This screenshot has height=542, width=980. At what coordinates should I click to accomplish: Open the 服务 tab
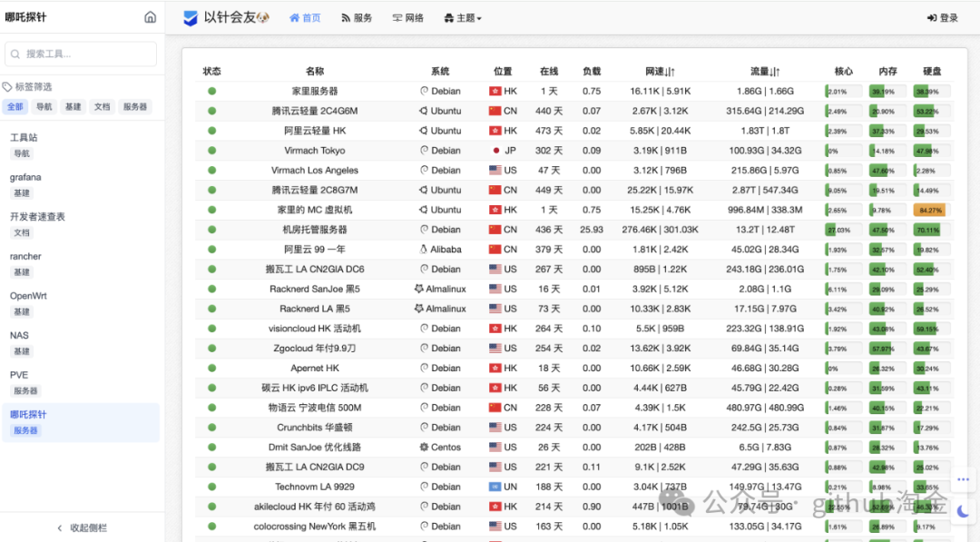357,18
